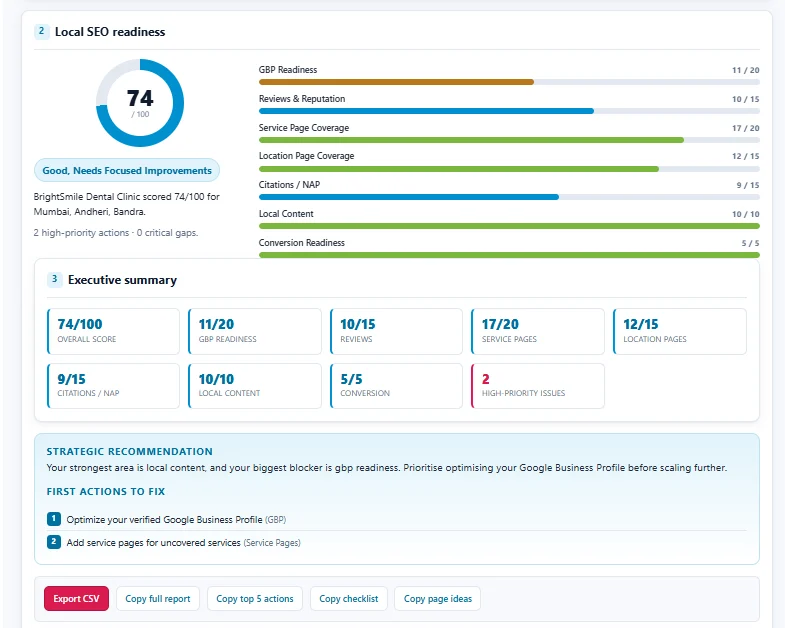Click the '10 / 15' Reviews & Reputation score

click(745, 99)
